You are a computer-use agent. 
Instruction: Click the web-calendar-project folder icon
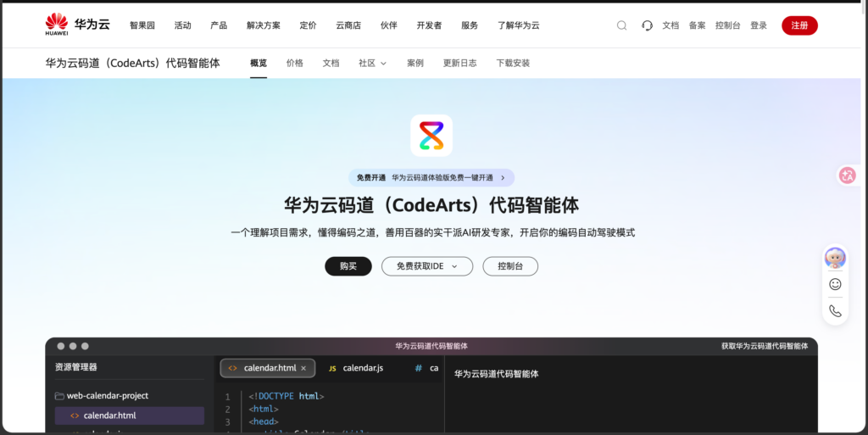(59, 396)
